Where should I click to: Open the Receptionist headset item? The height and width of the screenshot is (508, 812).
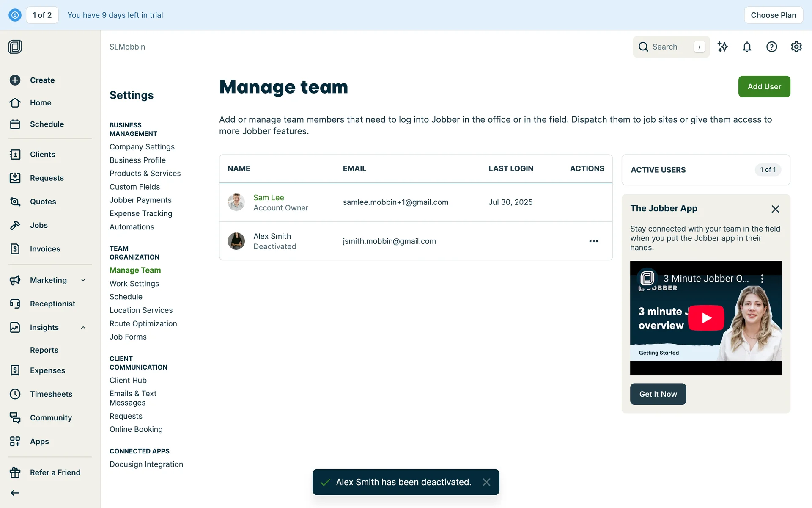click(x=52, y=304)
